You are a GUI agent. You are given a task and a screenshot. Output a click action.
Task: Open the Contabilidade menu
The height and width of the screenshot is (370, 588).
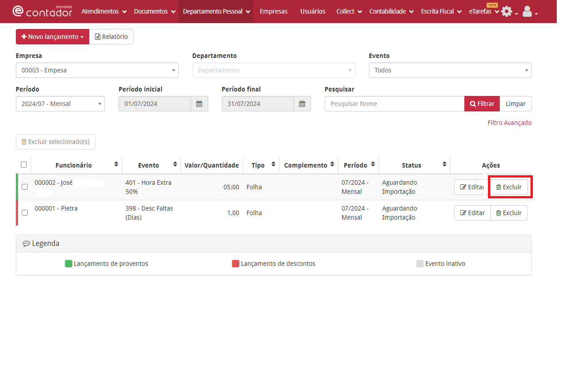pyautogui.click(x=391, y=11)
